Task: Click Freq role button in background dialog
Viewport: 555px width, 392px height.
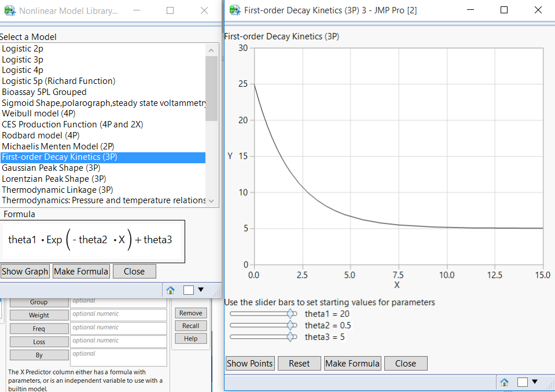Action: 39,329
